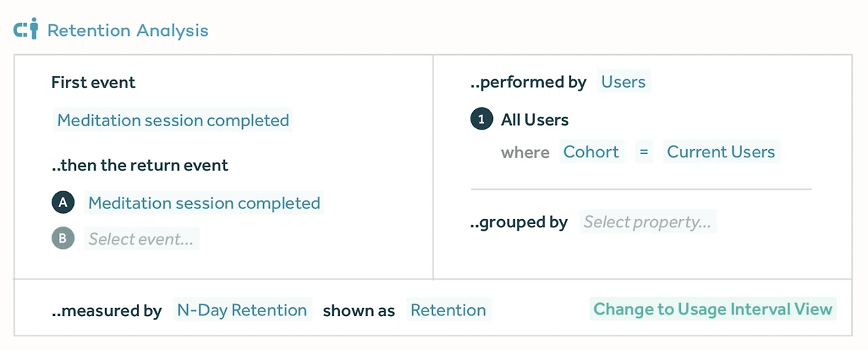Open the First event Meditation session selector
Image resolution: width=868 pixels, height=350 pixels.
point(173,120)
